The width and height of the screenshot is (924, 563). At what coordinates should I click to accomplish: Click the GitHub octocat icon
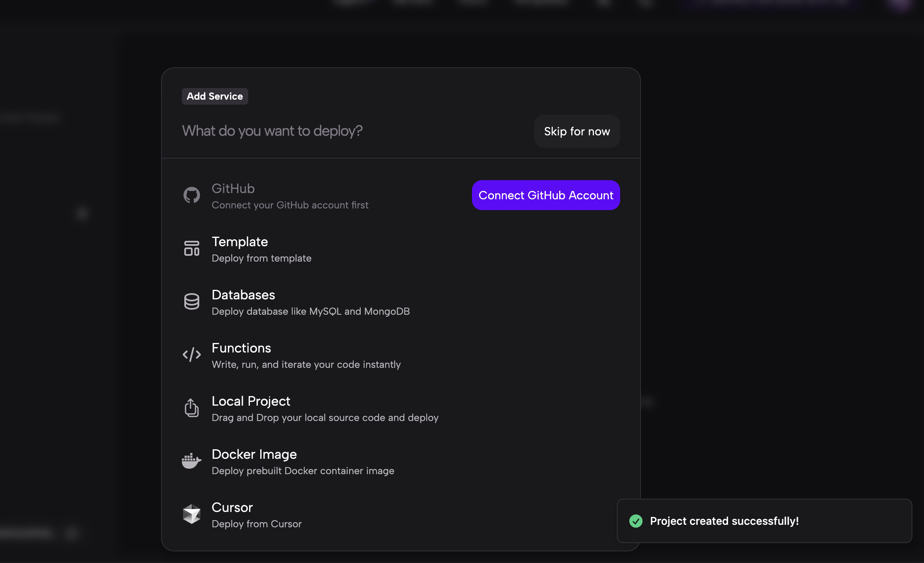(191, 195)
